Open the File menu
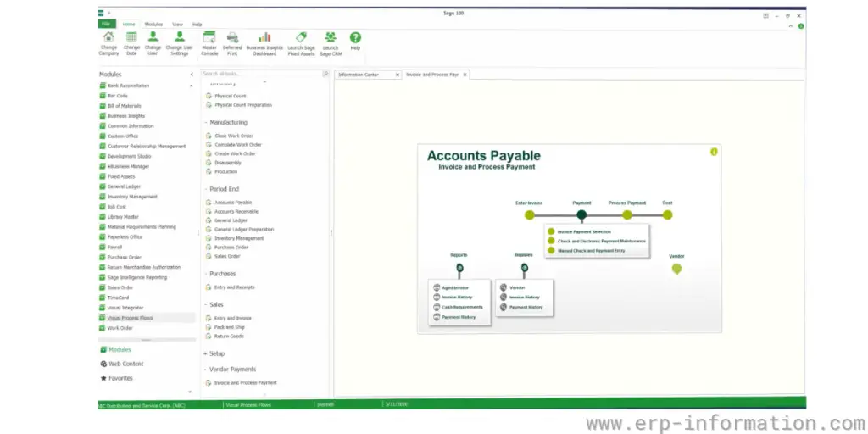 [x=107, y=24]
